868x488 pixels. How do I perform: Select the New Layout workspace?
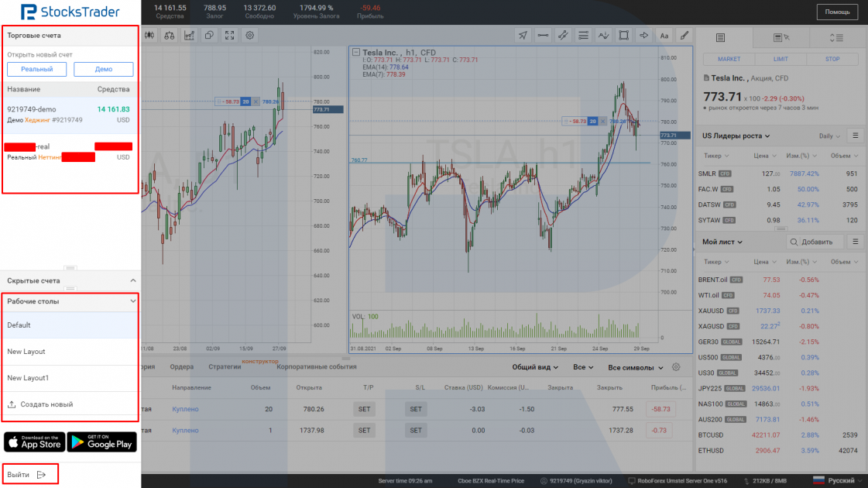pyautogui.click(x=70, y=352)
